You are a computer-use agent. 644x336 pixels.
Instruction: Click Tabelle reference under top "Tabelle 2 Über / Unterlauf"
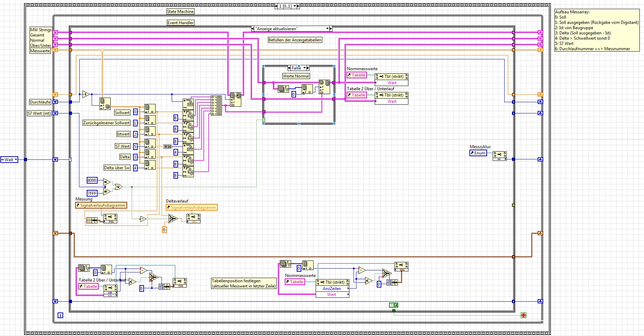[357, 95]
